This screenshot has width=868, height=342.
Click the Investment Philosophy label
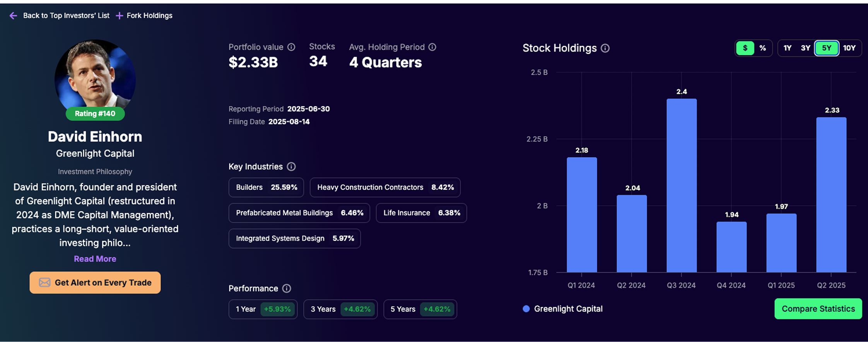[x=95, y=171]
